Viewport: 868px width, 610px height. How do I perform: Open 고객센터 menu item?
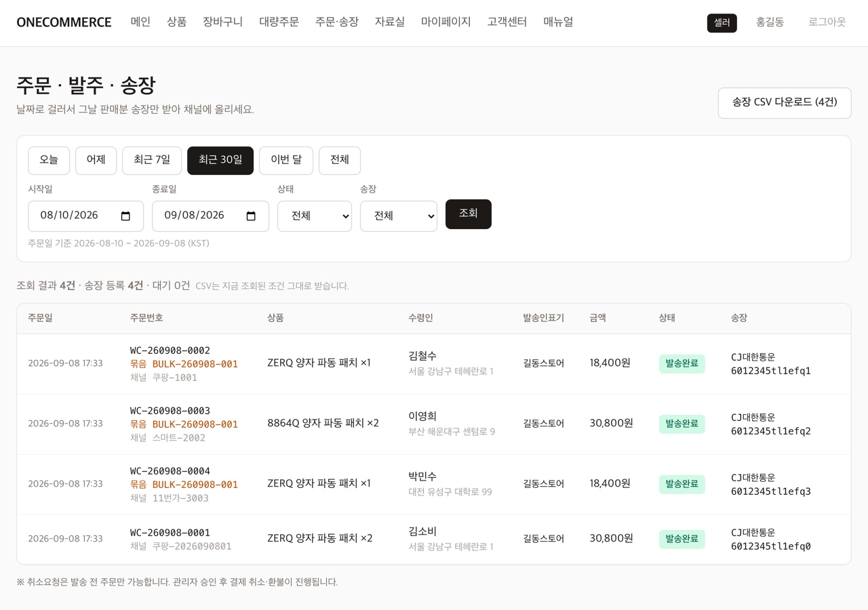tap(507, 22)
